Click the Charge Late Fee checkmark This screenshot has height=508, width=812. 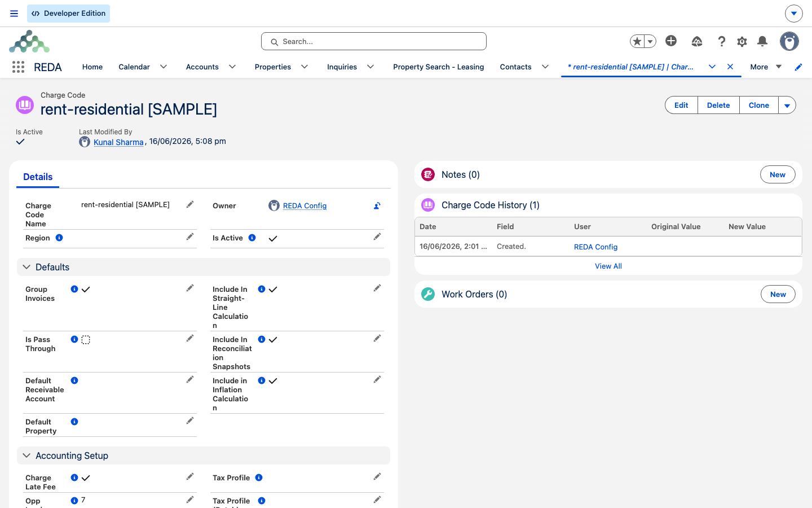coord(86,478)
